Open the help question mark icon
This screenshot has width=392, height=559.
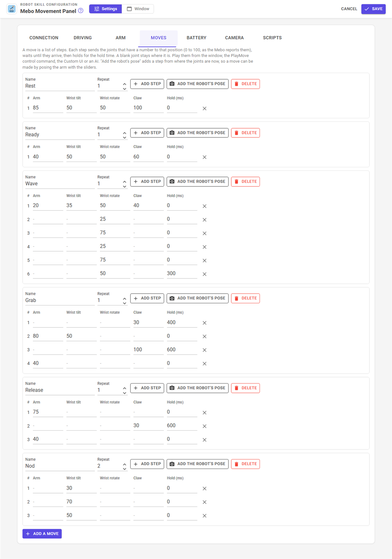tap(81, 11)
